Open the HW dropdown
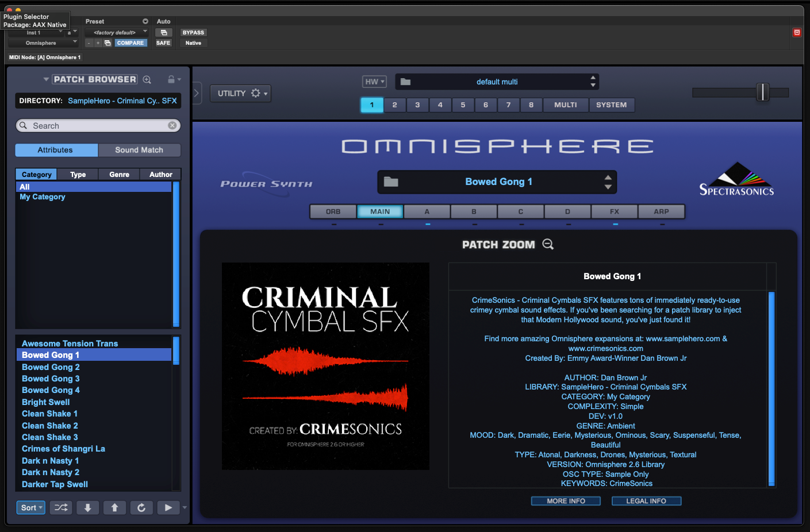 click(374, 82)
